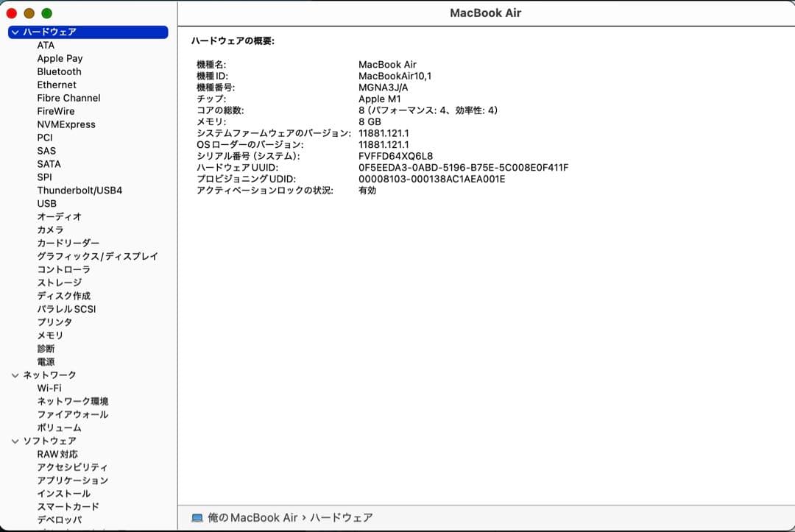
Task: Open the NVMExpress hardware section
Action: click(x=66, y=124)
